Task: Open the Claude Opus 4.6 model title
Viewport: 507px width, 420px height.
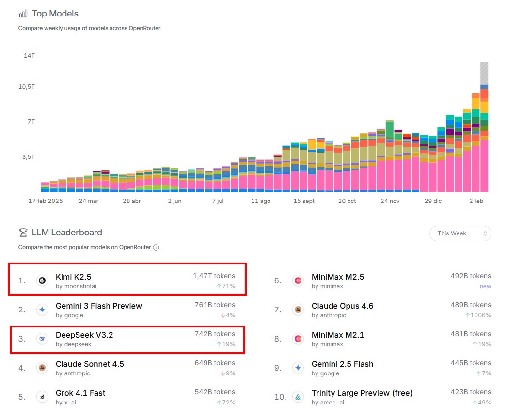Action: tap(342, 306)
